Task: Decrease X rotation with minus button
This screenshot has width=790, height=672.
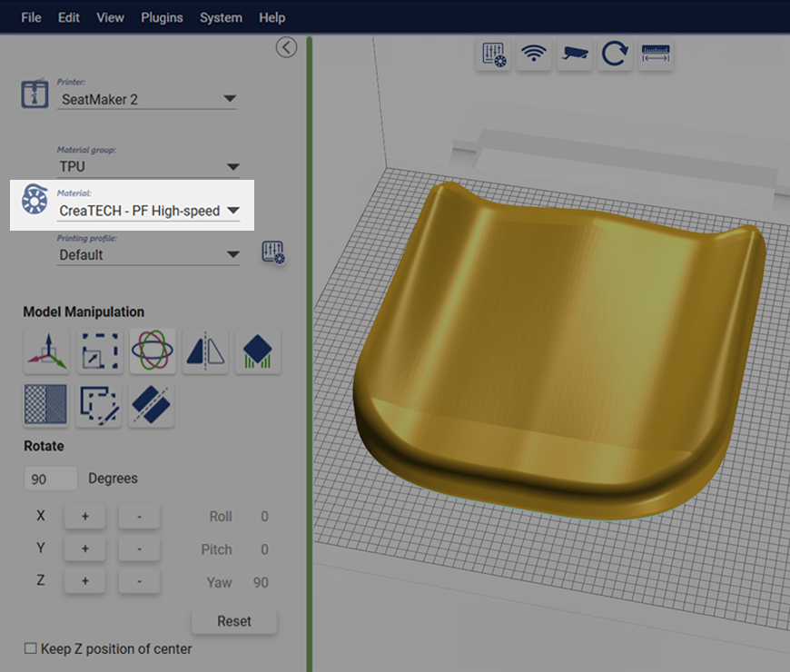Action: pos(139,517)
